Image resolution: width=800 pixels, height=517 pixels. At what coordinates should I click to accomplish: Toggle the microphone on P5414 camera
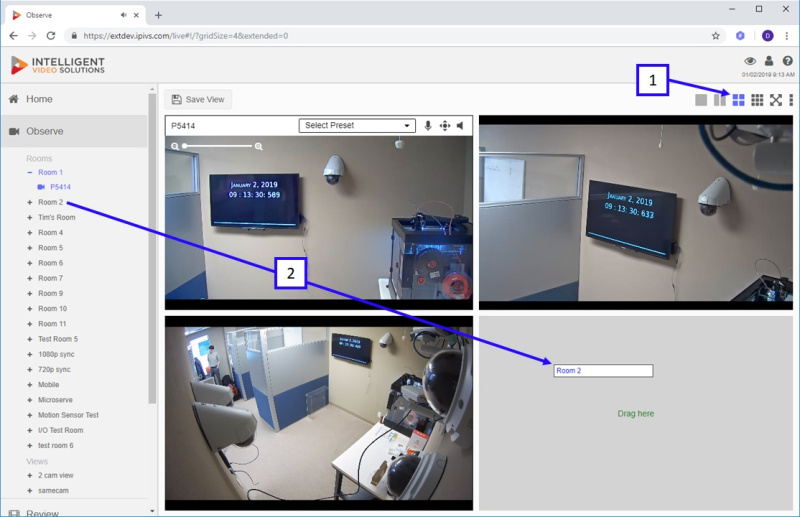pos(428,126)
